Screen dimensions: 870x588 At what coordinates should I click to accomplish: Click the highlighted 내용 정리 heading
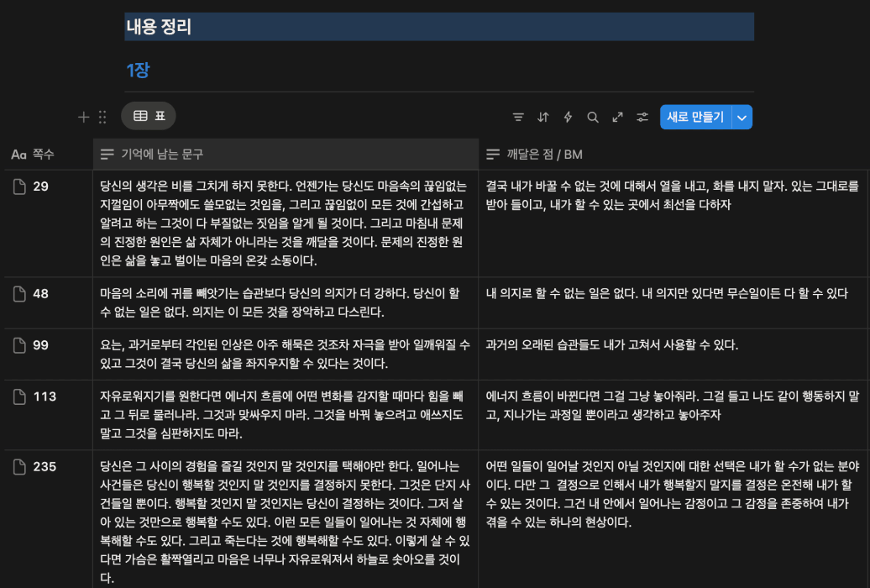[x=160, y=27]
